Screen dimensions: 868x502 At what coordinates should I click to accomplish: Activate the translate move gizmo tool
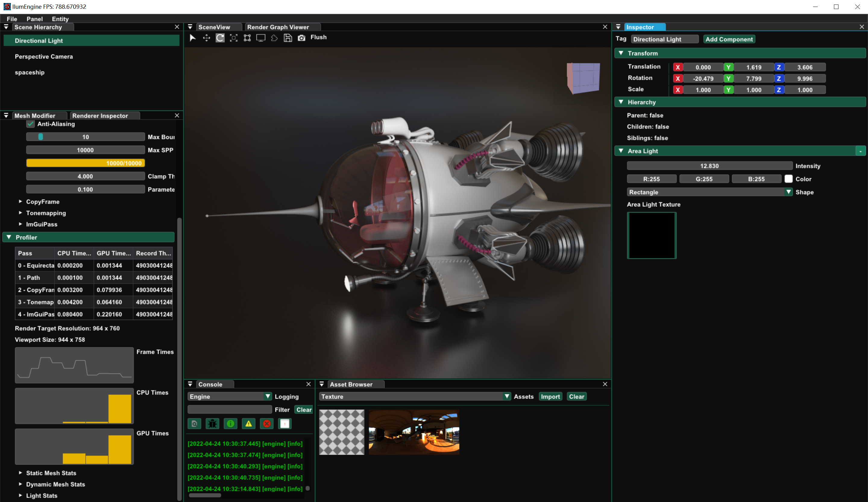(206, 38)
